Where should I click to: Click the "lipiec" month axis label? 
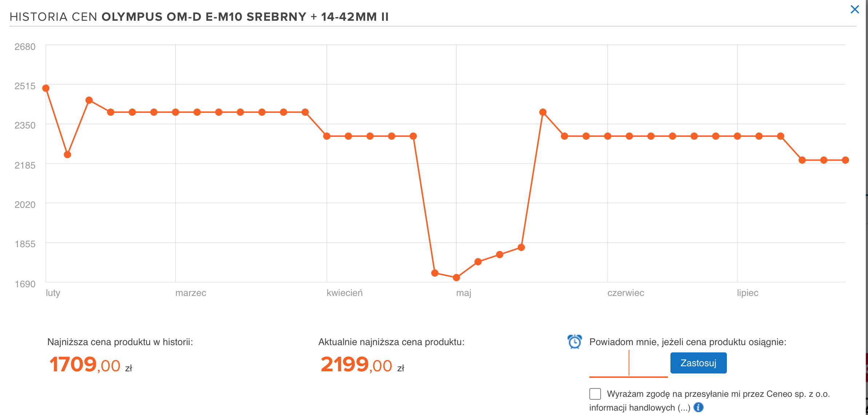pos(748,293)
